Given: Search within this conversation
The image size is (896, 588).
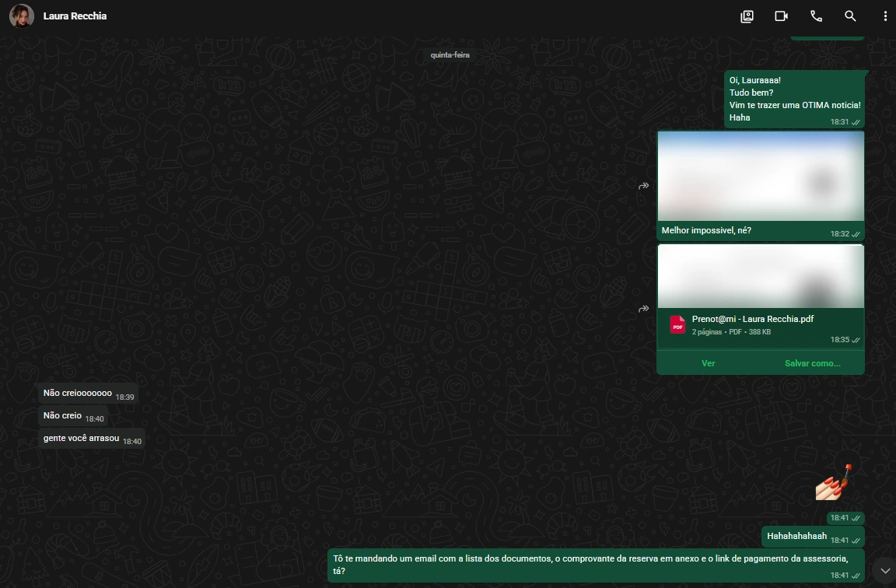Looking at the screenshot, I should pos(850,16).
